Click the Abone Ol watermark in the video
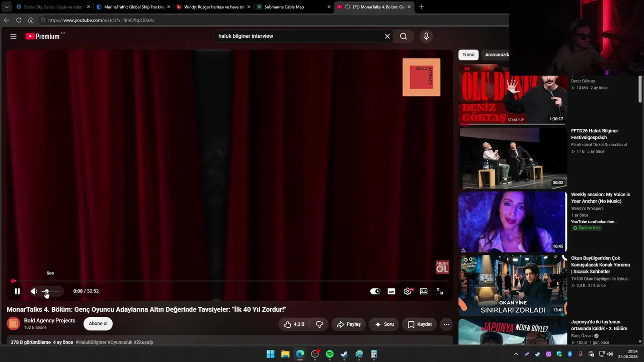The width and height of the screenshot is (644, 362). point(442,267)
